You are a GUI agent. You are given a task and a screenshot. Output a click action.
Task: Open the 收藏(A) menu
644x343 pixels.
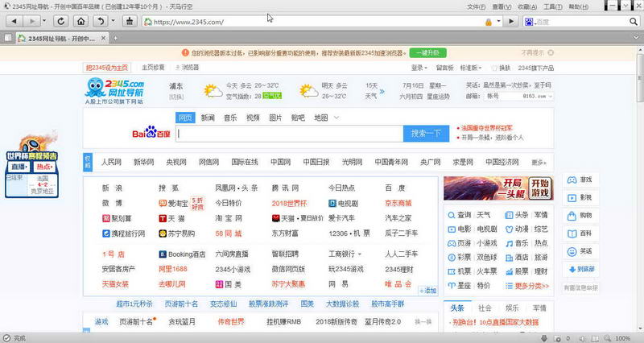(527, 6)
